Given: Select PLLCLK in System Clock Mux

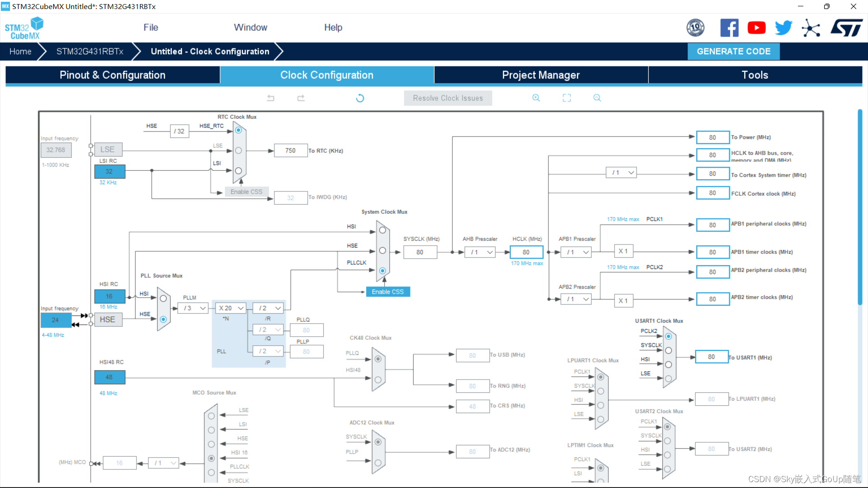Looking at the screenshot, I should [x=382, y=271].
